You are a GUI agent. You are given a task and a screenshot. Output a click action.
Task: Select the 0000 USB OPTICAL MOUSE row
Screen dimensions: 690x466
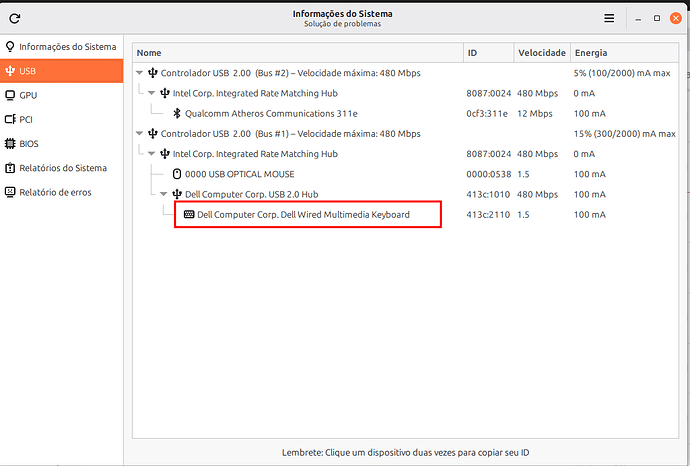(x=405, y=174)
